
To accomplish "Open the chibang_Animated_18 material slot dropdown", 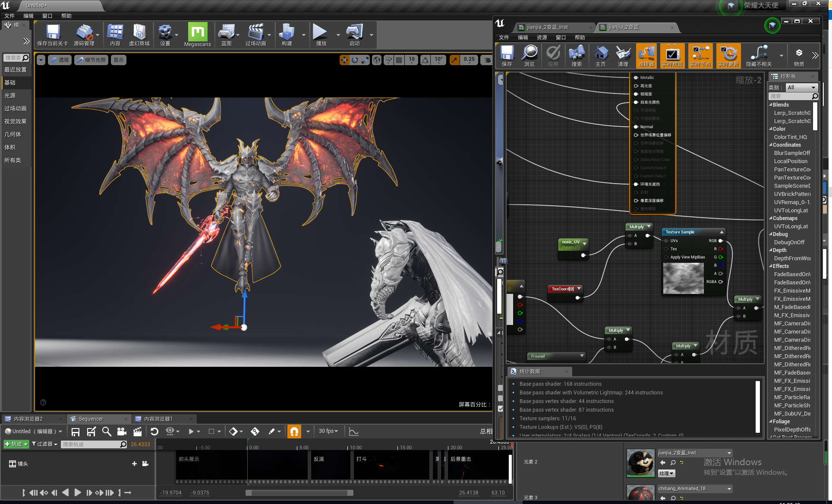I will 695,489.
